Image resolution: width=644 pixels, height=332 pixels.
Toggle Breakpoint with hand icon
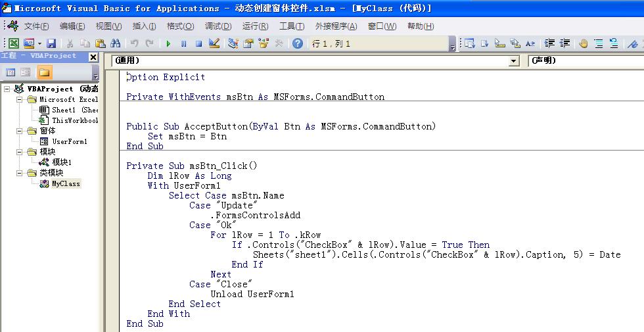click(584, 43)
